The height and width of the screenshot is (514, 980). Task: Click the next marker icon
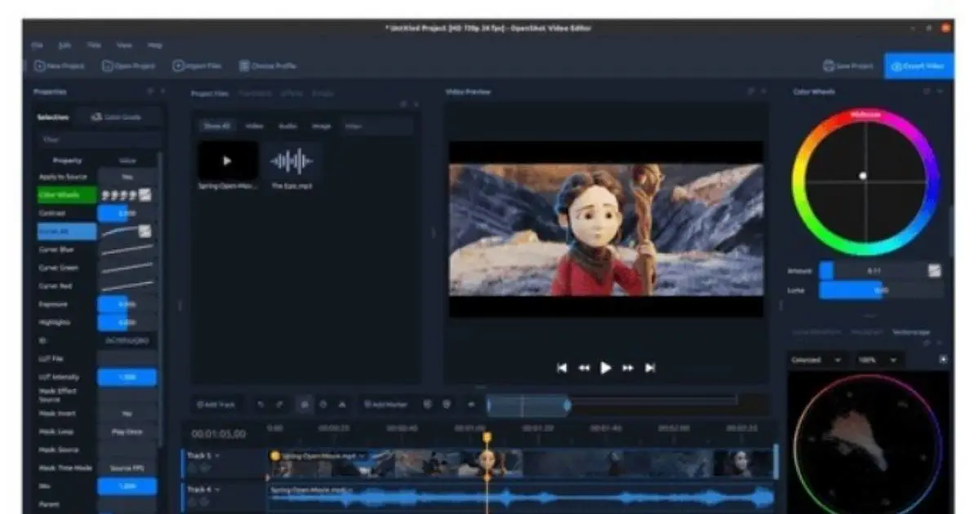coord(447,405)
